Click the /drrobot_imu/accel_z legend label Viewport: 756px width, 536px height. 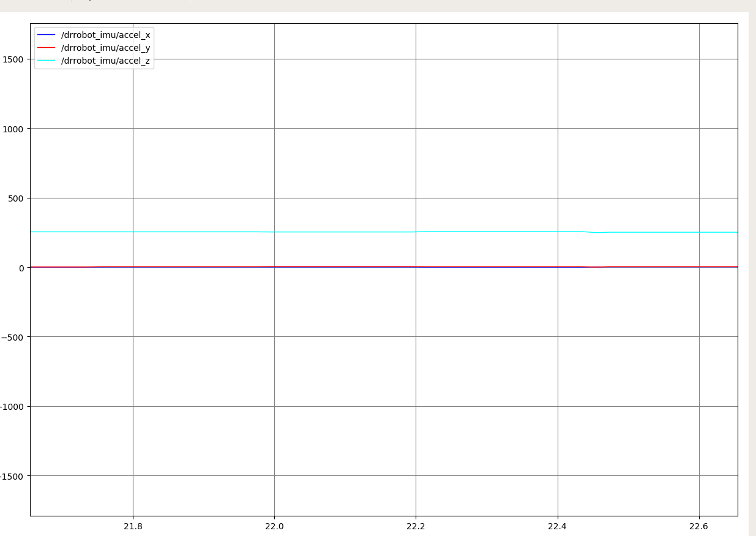coord(105,61)
